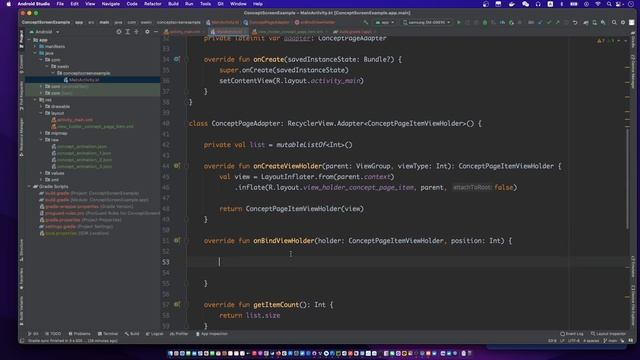Click override gutter icon beside onBindViewHolder
The image size is (640, 360).
[x=177, y=240]
